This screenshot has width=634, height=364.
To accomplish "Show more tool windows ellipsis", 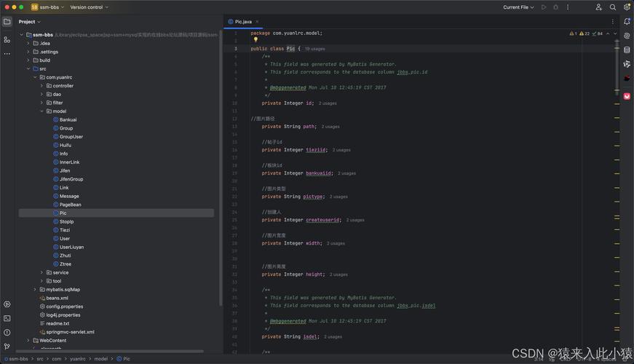I will click(7, 53).
